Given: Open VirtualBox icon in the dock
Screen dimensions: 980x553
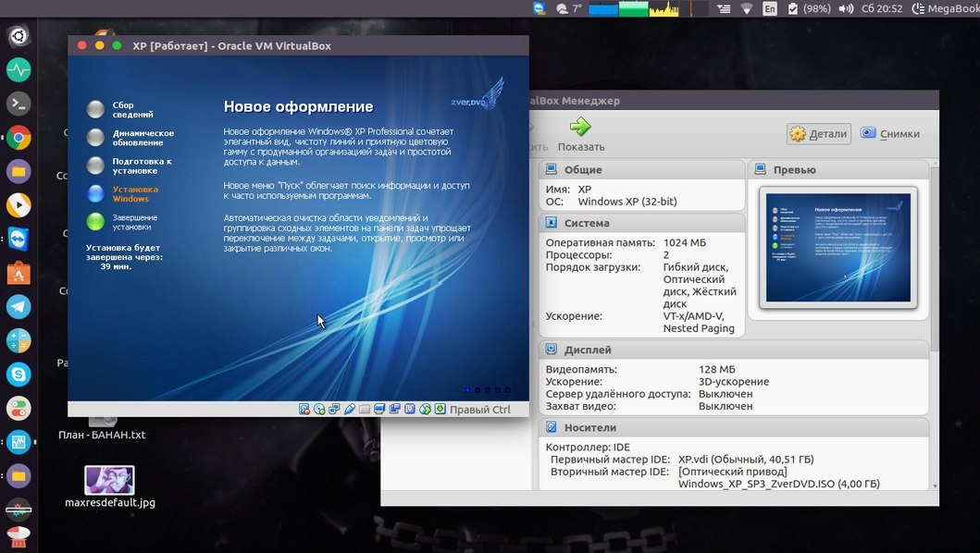Looking at the screenshot, I should [19, 442].
